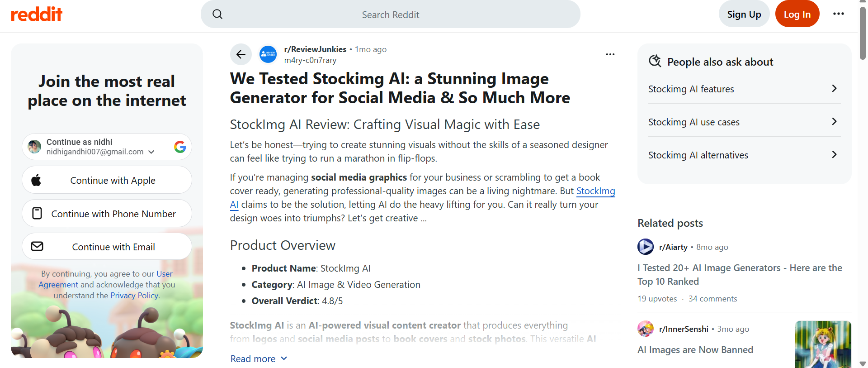Open author m4ry-c0n7rary profile
The width and height of the screenshot is (868, 368).
click(x=310, y=60)
